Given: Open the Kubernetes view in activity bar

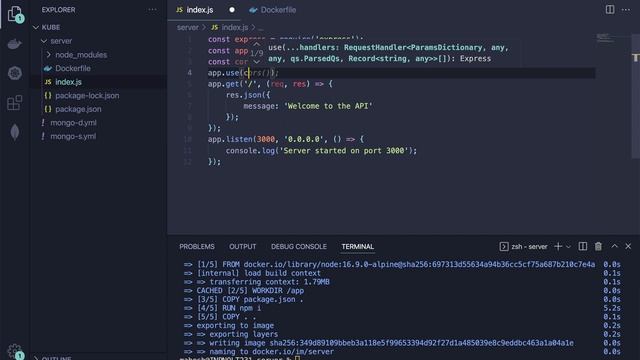Looking at the screenshot, I should coord(15,73).
